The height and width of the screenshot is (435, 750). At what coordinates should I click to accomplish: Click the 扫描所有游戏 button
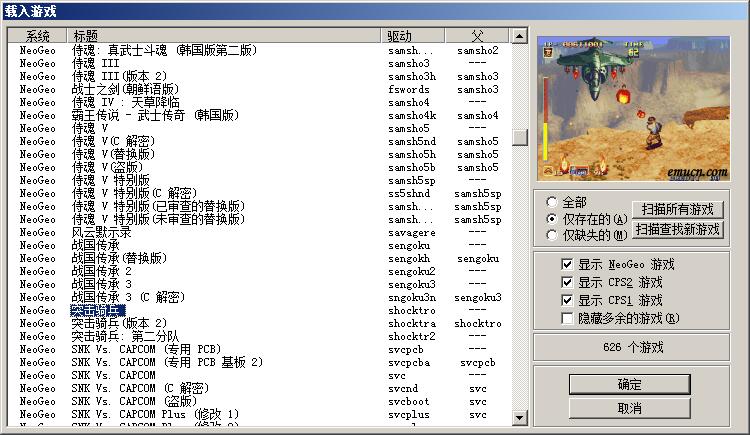click(x=678, y=209)
